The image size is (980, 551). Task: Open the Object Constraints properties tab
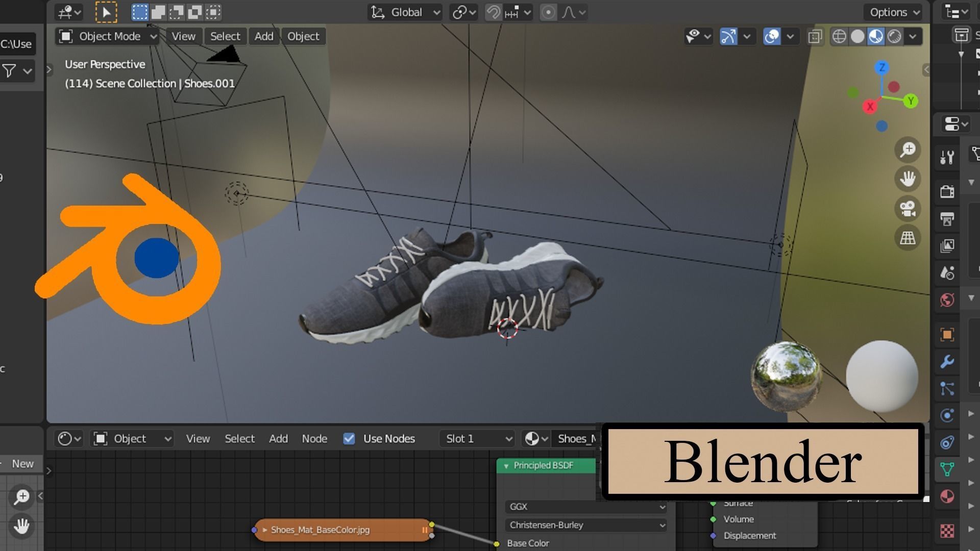click(x=947, y=442)
